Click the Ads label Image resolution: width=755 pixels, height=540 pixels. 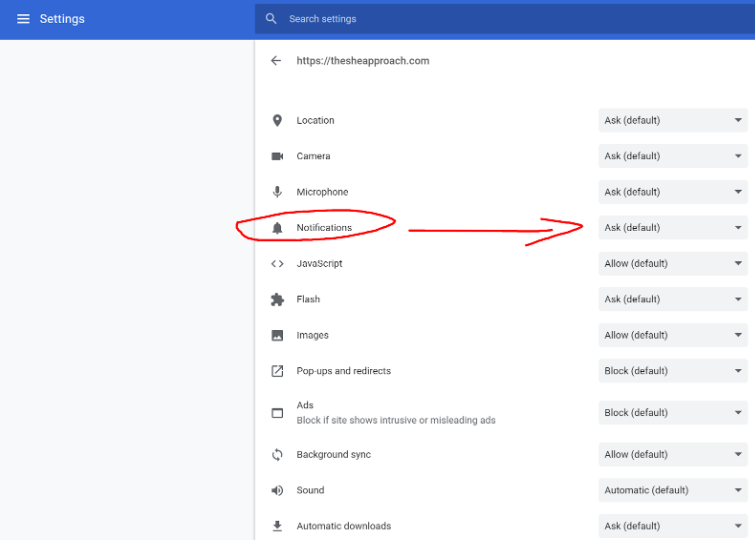point(305,405)
